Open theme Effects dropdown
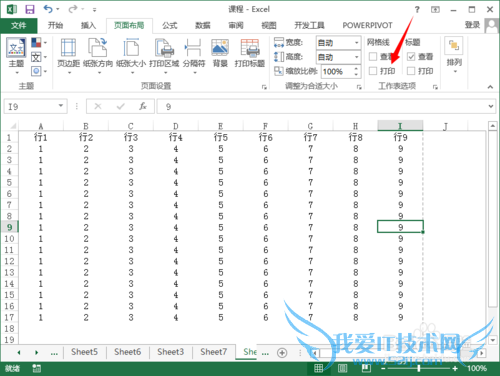Viewport: 500px width, 376px height. tap(39, 71)
